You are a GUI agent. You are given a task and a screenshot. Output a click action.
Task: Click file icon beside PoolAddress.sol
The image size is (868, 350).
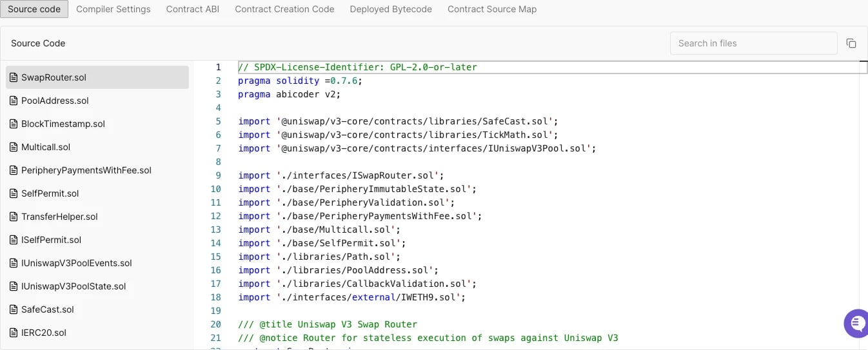click(x=13, y=101)
